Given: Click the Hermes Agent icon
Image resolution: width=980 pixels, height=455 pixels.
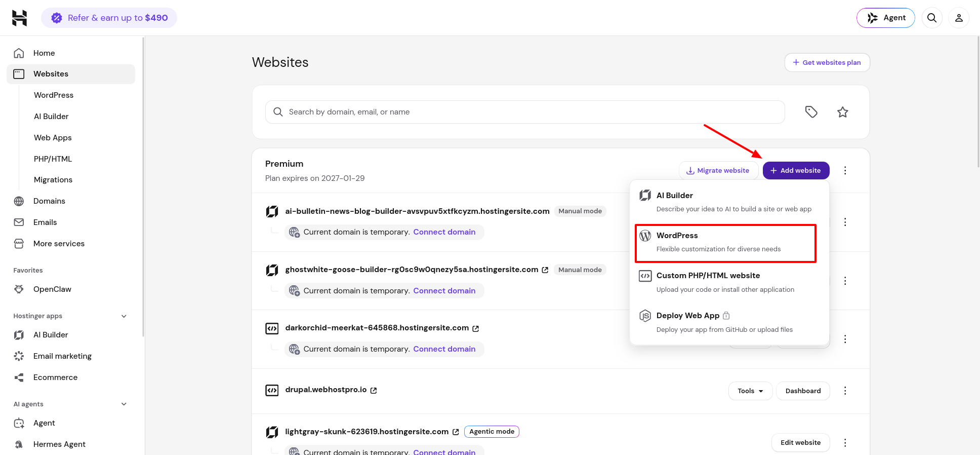Looking at the screenshot, I should click(x=19, y=444).
